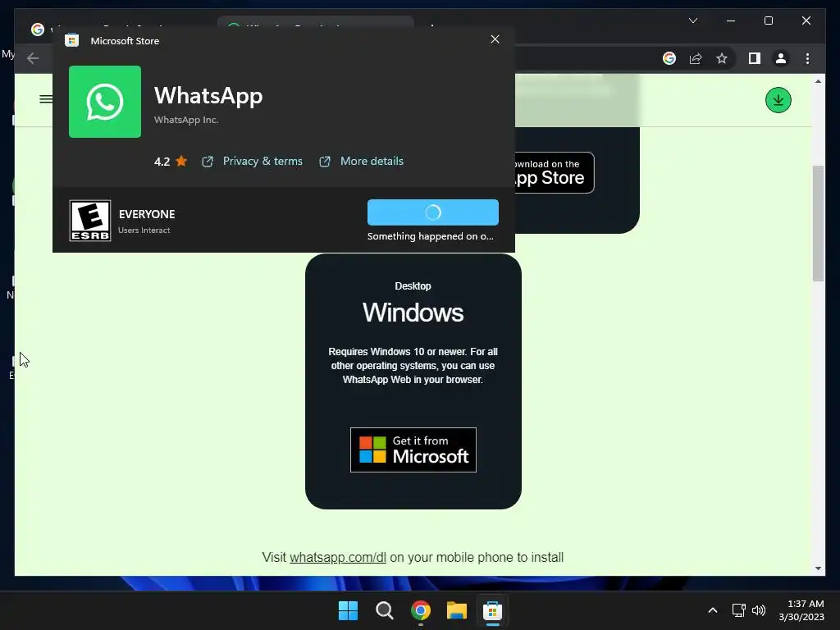
Task: Open the Privacy & terms link
Action: click(x=262, y=162)
